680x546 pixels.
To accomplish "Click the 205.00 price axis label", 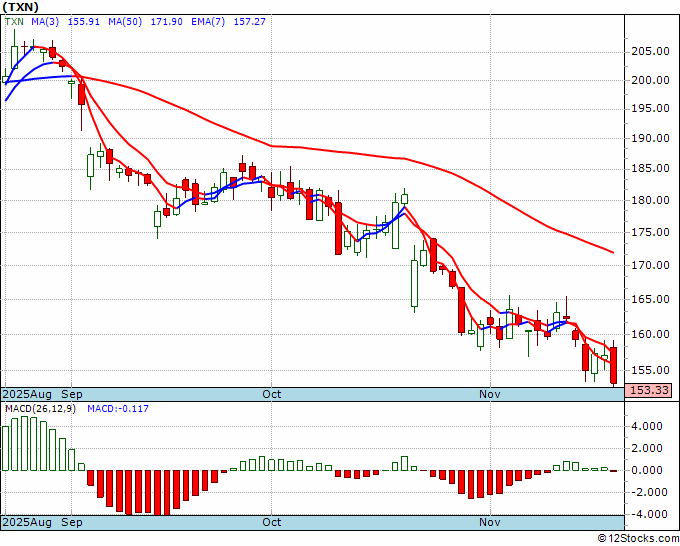I will tap(650, 52).
